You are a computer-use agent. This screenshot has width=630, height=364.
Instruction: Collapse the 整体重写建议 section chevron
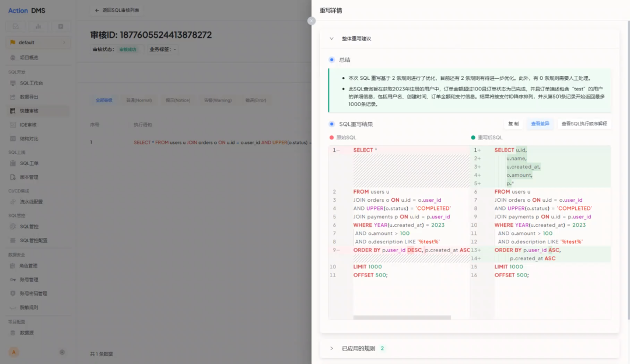(331, 38)
